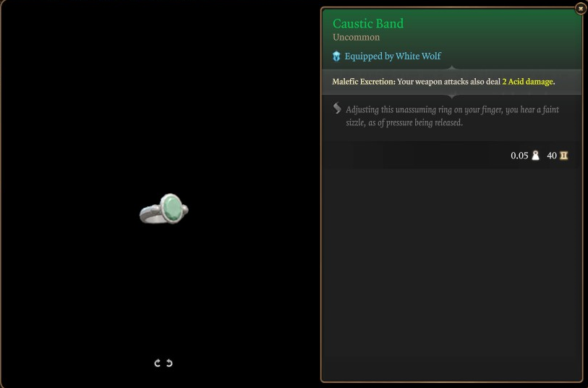Click the Adjusting this unassuming ring description

click(452, 109)
